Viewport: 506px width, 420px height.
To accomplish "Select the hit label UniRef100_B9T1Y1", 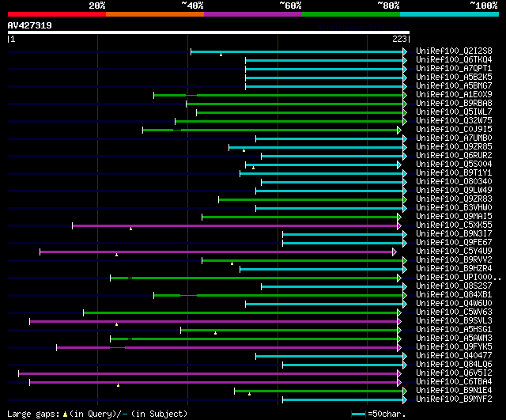I will click(454, 173).
